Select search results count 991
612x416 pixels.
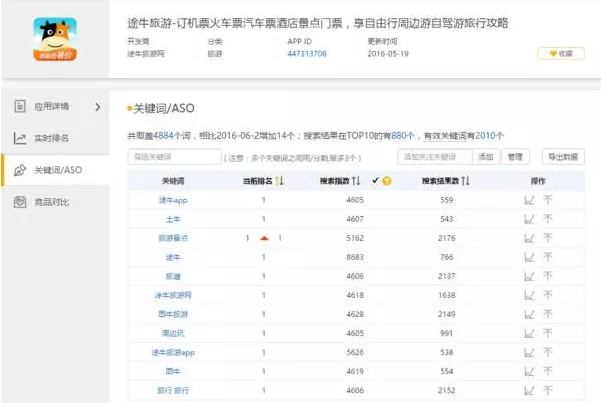[x=447, y=333]
